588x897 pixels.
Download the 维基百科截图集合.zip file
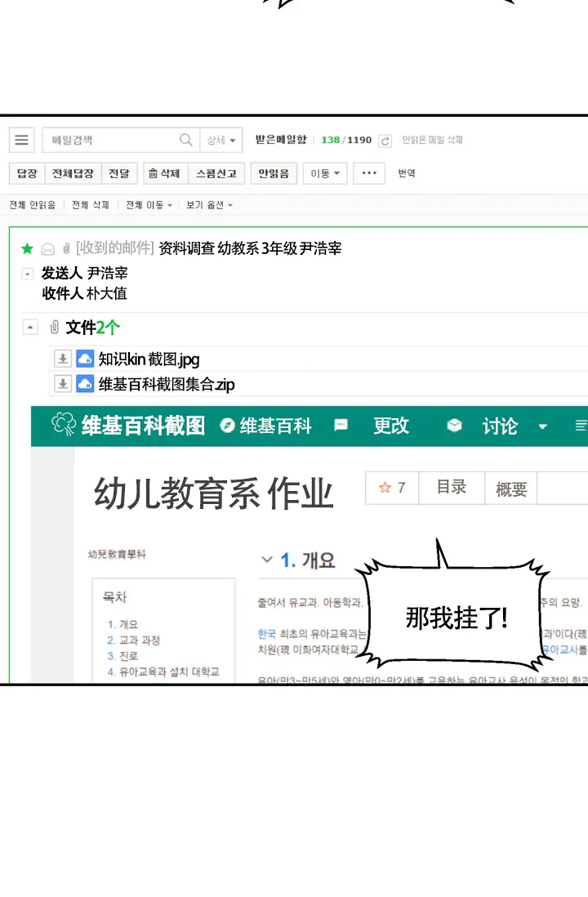(62, 383)
